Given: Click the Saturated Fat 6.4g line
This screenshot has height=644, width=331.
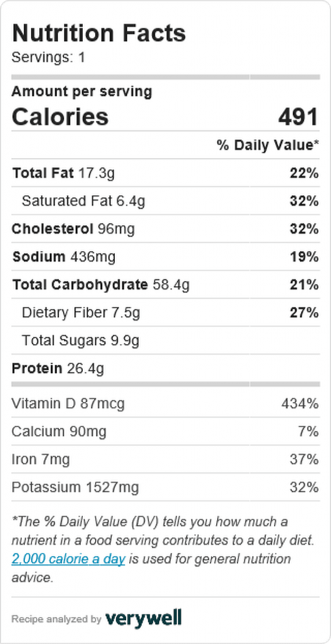Looking at the screenshot, I should 165,201.
